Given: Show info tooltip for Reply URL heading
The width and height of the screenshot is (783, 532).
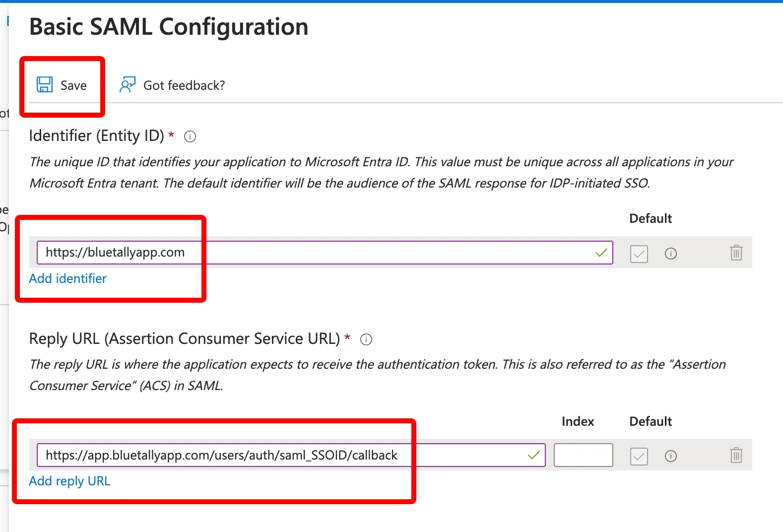Looking at the screenshot, I should click(366, 339).
